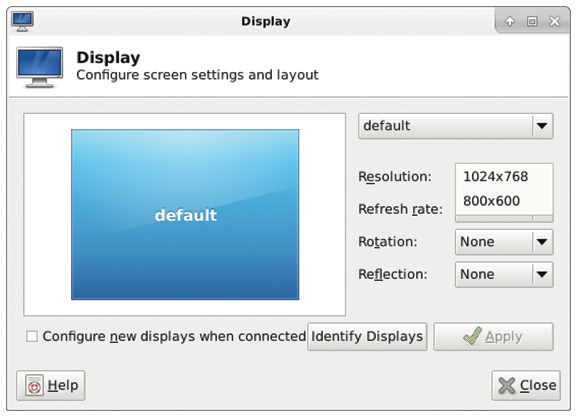577x417 pixels.
Task: Open Help for display settings
Action: (x=51, y=385)
